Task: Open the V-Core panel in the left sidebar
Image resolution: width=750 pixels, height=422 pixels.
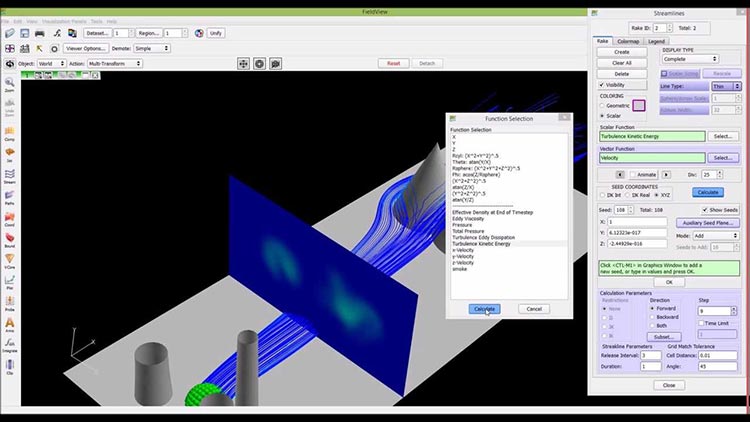Action: click(10, 261)
